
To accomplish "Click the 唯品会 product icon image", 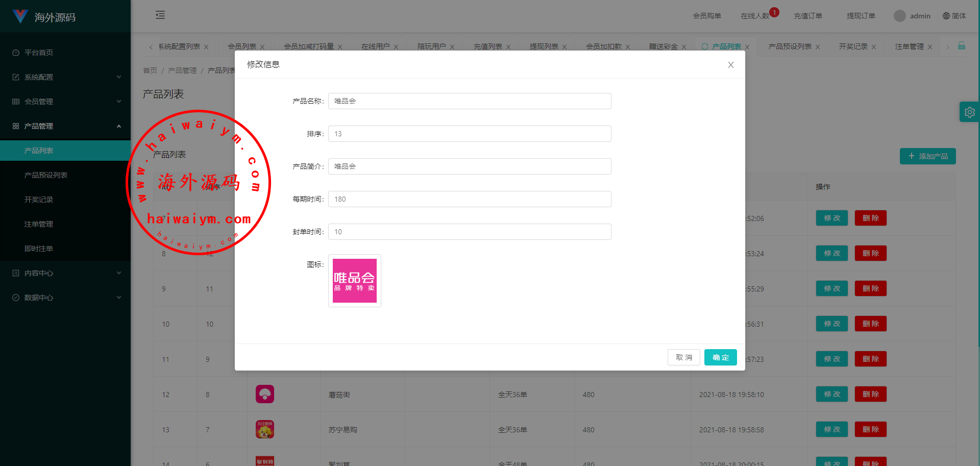I will click(x=354, y=281).
